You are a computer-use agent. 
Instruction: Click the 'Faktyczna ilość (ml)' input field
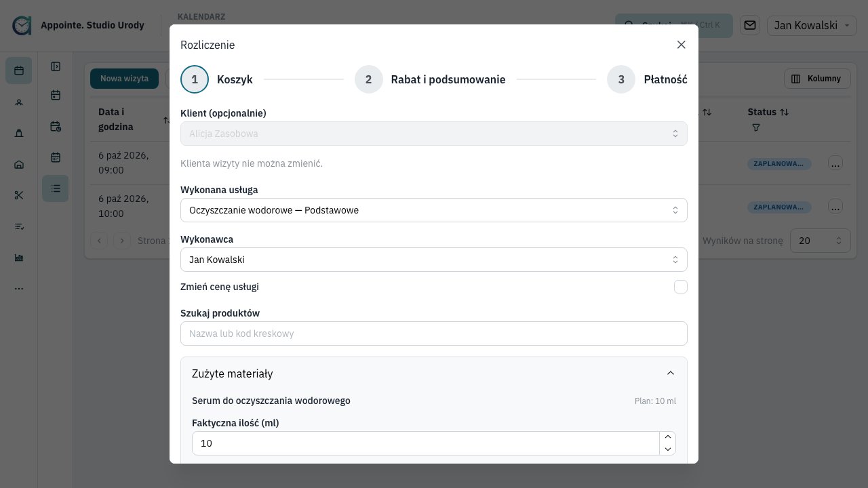pyautogui.click(x=426, y=443)
